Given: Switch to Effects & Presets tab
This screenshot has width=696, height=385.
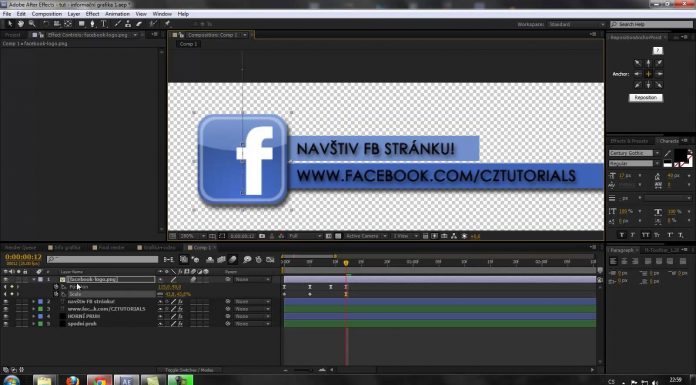Looking at the screenshot, I should pyautogui.click(x=629, y=141).
